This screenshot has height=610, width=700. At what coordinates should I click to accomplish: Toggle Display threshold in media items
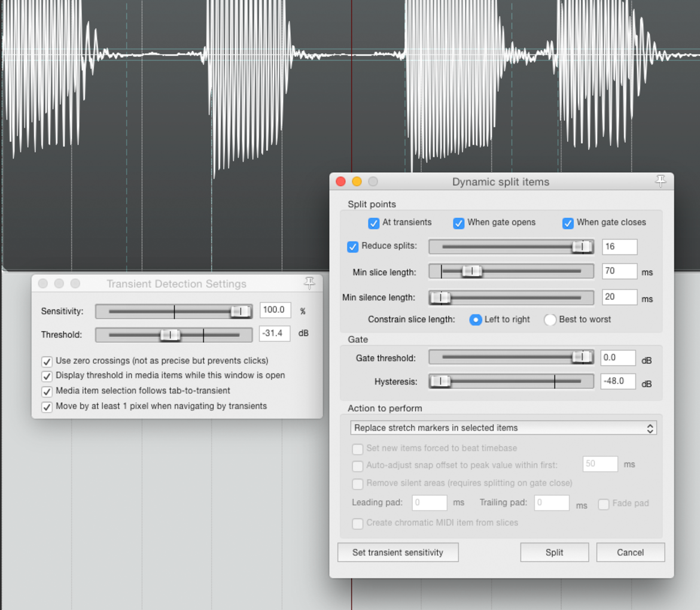[x=47, y=376]
